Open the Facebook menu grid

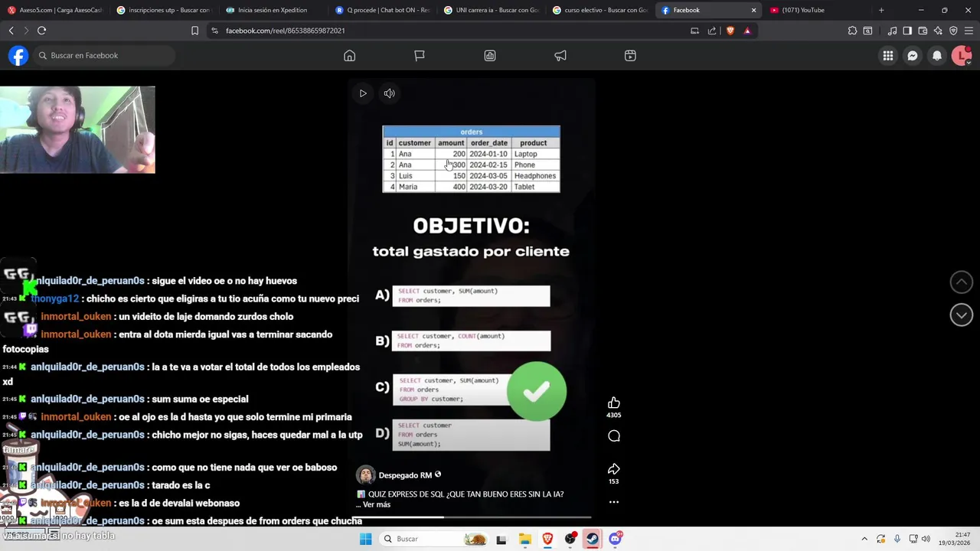[x=887, y=56]
